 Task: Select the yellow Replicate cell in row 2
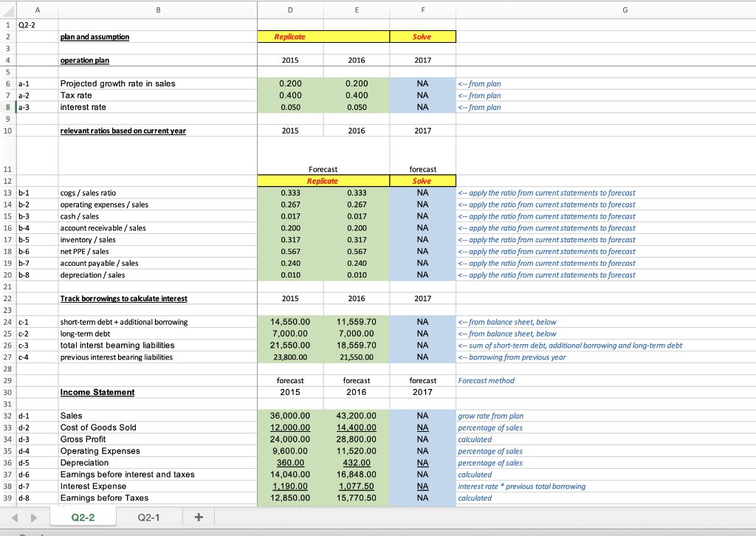tap(323, 37)
